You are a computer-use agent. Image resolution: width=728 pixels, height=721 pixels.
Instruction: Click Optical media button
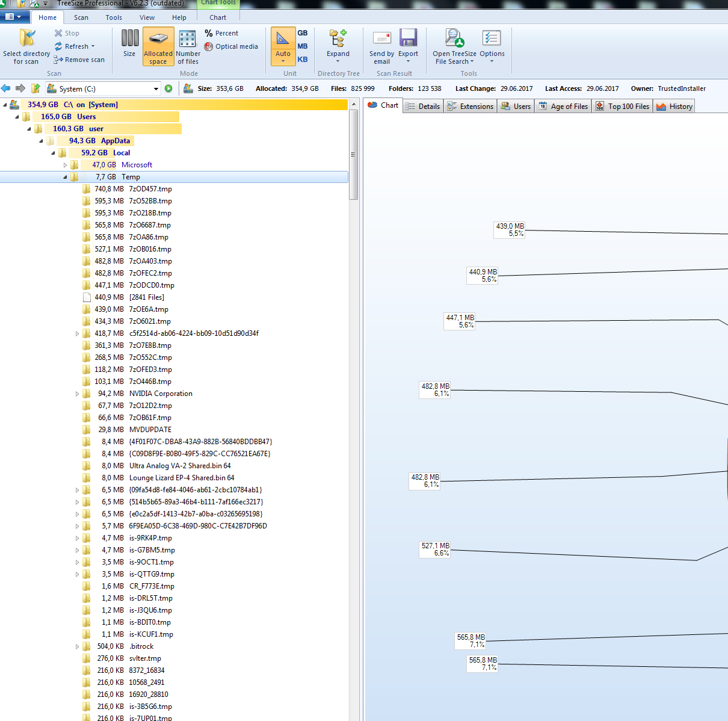point(231,46)
